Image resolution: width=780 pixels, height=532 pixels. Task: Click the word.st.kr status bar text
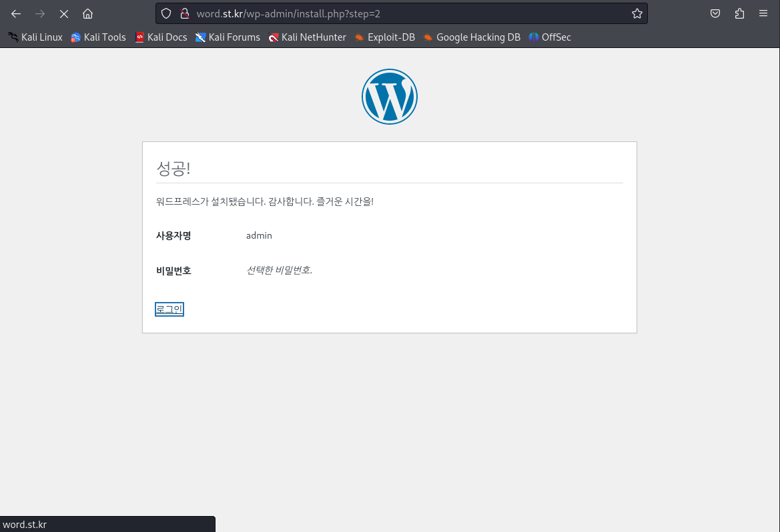pos(25,525)
